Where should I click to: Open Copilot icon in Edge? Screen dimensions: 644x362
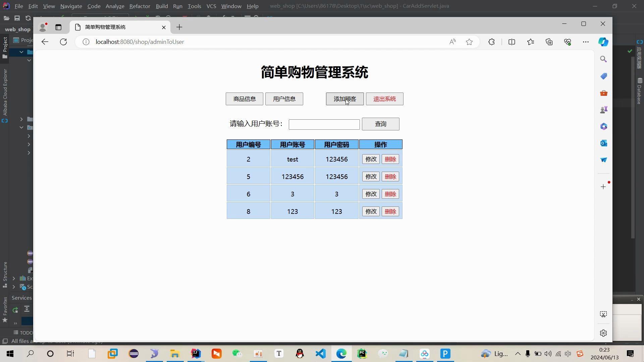(603, 42)
